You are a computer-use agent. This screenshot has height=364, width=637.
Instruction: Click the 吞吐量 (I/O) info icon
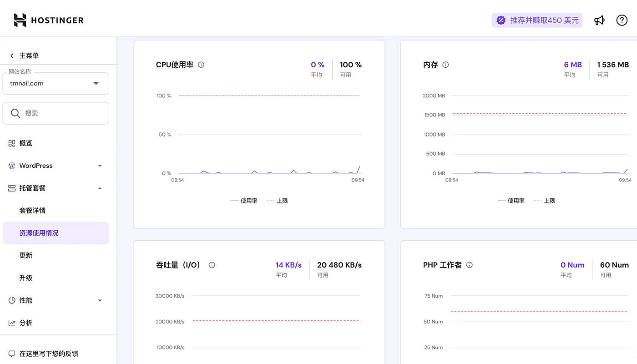point(212,265)
